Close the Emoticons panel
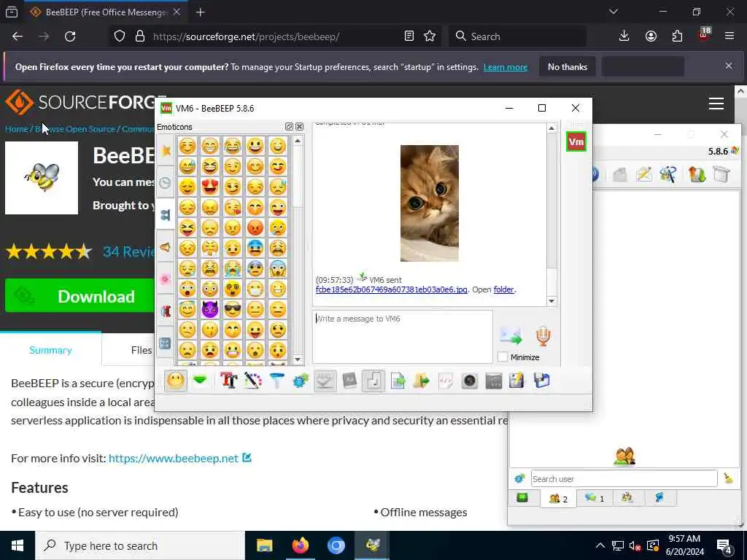This screenshot has height=560, width=747. 299,127
